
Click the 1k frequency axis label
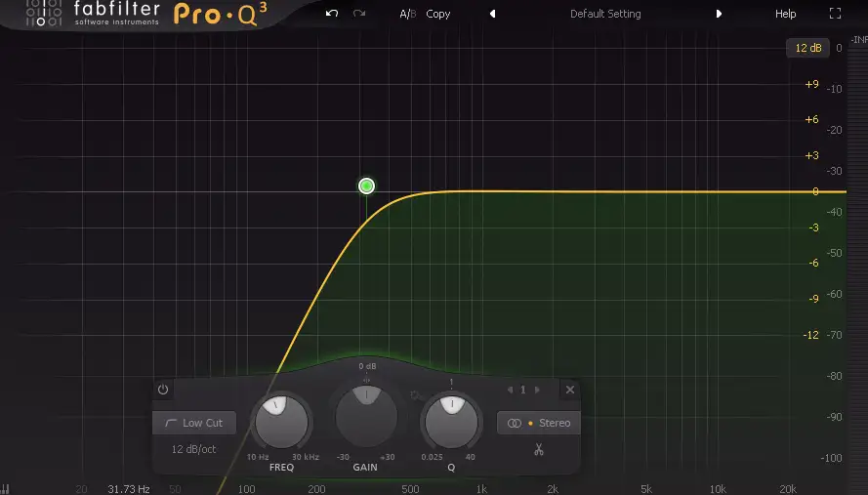pos(481,489)
